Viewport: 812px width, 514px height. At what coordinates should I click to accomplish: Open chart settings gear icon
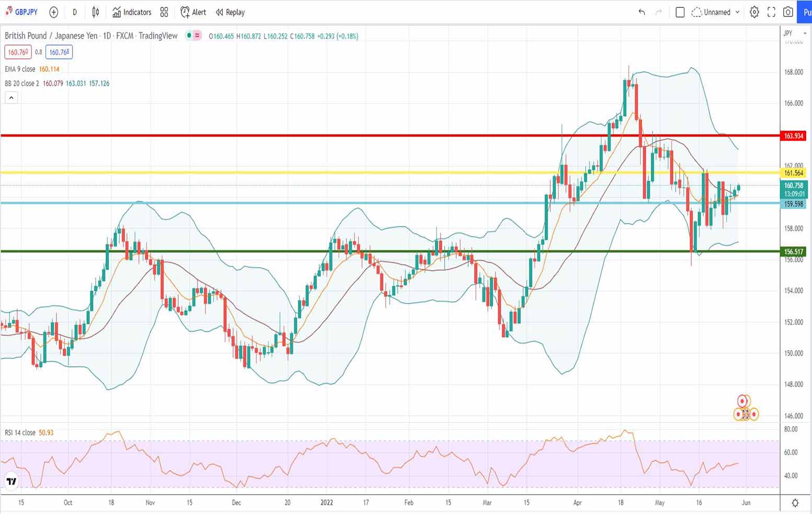(754, 12)
